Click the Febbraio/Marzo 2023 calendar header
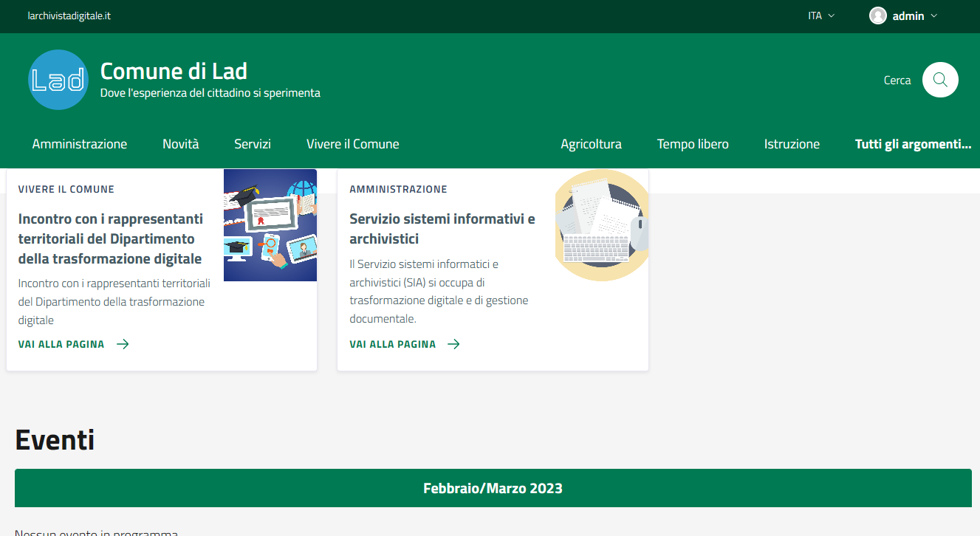This screenshot has width=980, height=536. [x=493, y=488]
